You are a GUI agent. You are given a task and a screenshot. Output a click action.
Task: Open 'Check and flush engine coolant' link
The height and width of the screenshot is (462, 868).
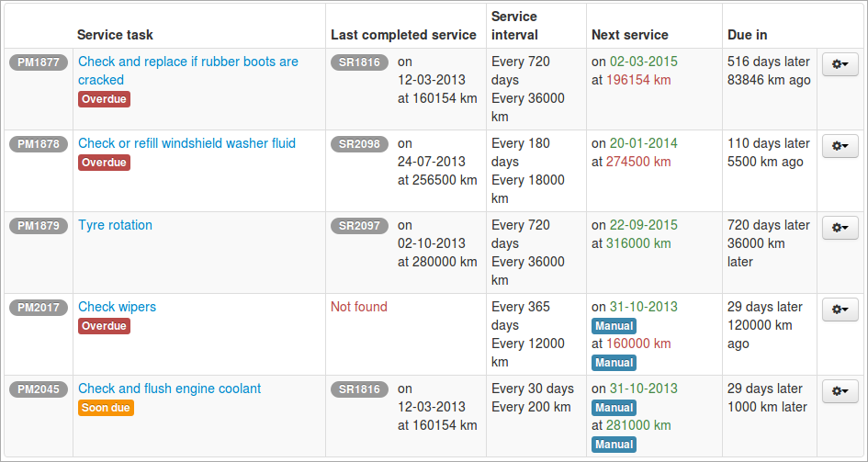[169, 389]
